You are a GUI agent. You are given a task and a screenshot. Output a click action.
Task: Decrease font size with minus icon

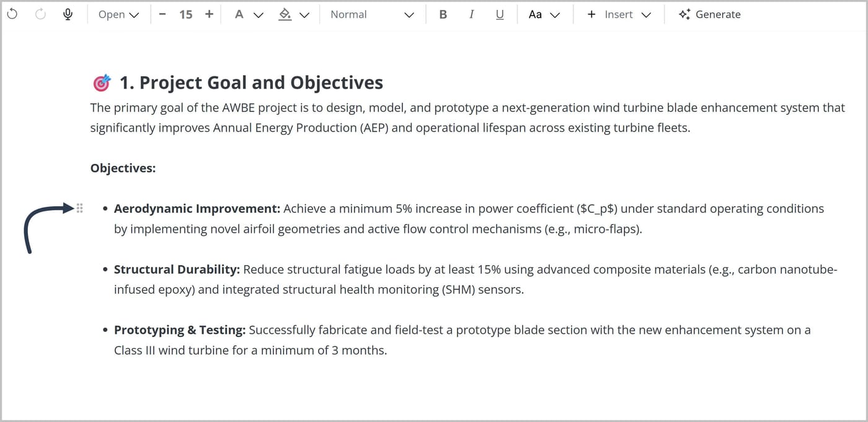tap(162, 14)
